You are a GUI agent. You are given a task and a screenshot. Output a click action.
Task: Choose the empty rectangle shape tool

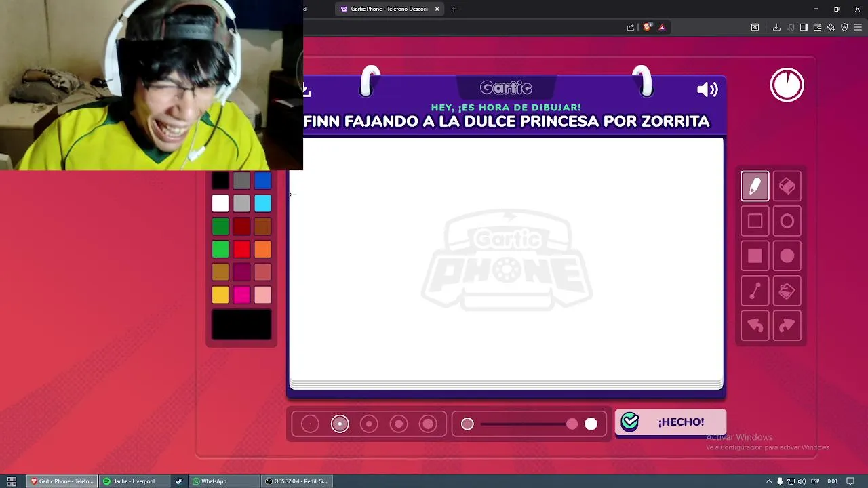click(x=755, y=222)
